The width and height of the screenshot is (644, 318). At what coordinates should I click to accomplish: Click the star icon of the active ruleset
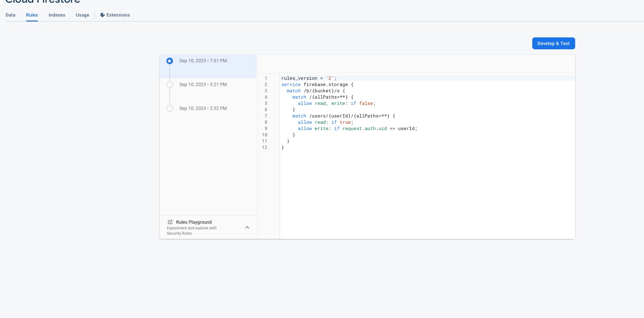(x=170, y=61)
